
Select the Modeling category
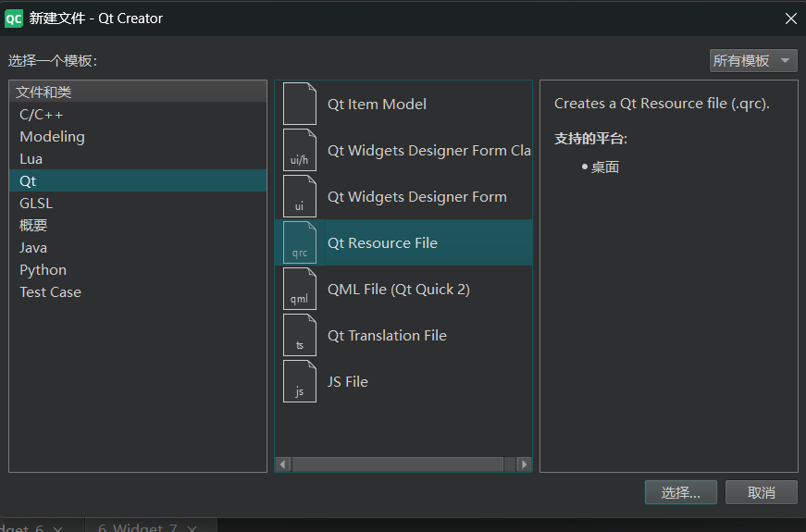(x=138, y=136)
